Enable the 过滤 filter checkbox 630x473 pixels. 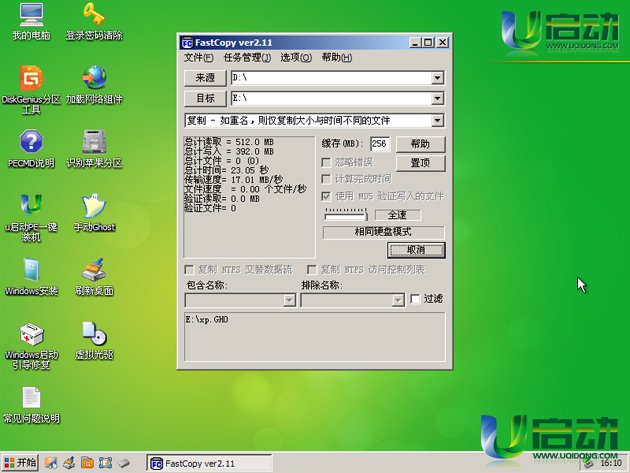pos(415,299)
